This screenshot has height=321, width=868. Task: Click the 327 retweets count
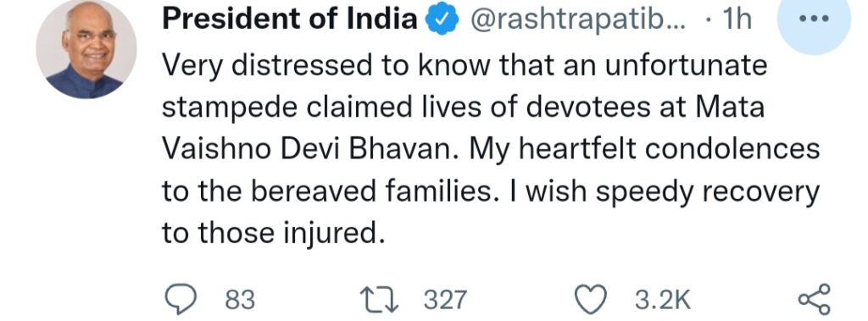point(446,300)
